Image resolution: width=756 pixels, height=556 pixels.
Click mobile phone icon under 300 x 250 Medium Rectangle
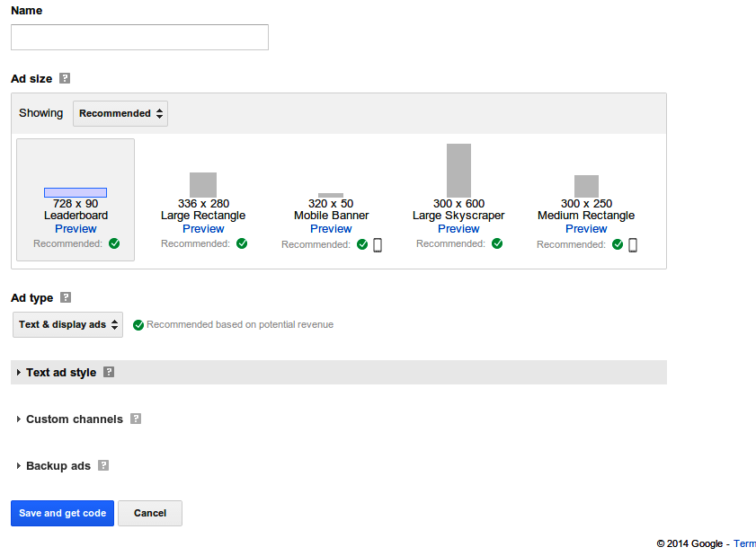633,244
